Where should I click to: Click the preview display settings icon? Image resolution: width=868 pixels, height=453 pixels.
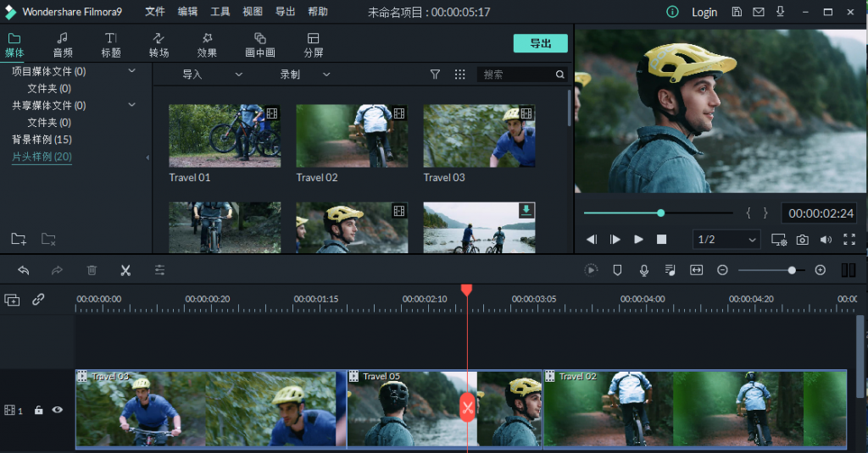click(x=779, y=240)
